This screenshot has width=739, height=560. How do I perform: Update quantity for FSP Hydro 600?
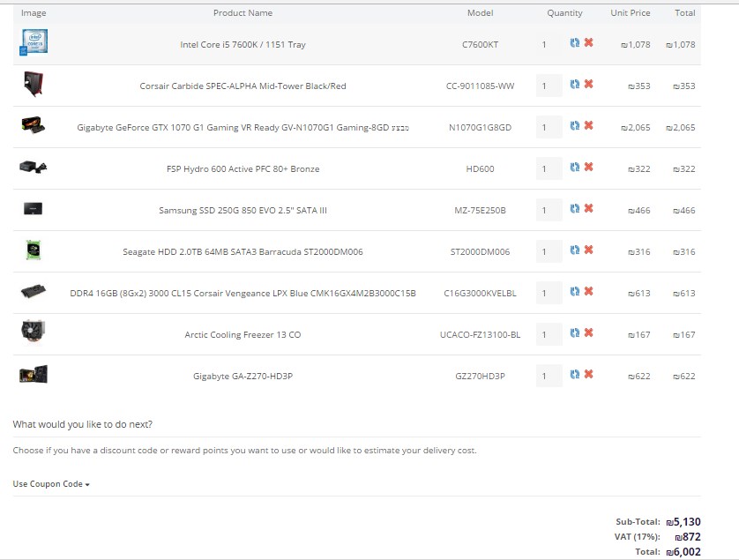coord(574,168)
